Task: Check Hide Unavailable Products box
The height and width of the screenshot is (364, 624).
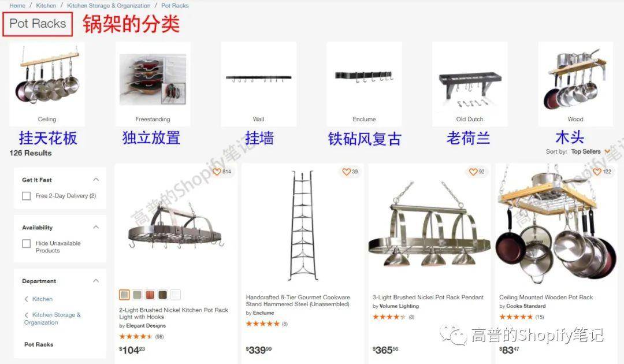Action: [x=26, y=243]
